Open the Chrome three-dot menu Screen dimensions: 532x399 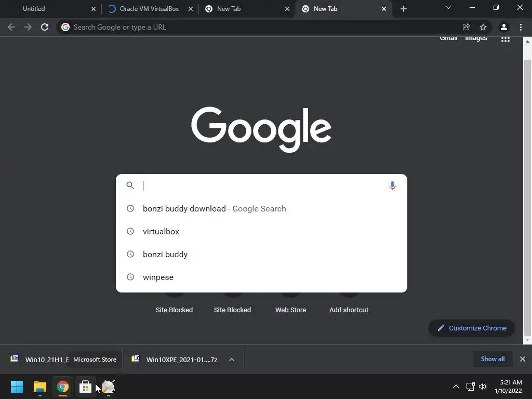coord(521,27)
